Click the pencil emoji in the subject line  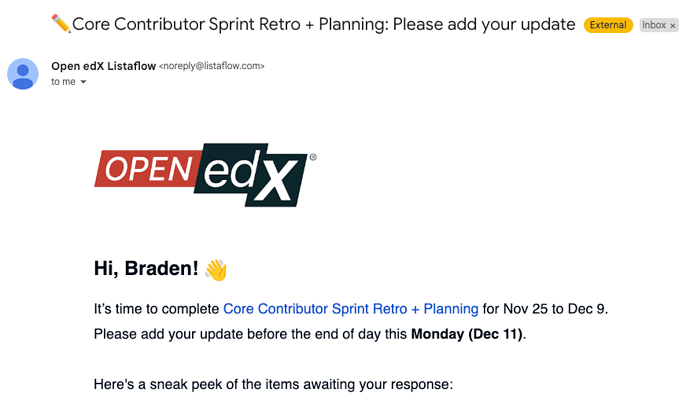click(61, 23)
